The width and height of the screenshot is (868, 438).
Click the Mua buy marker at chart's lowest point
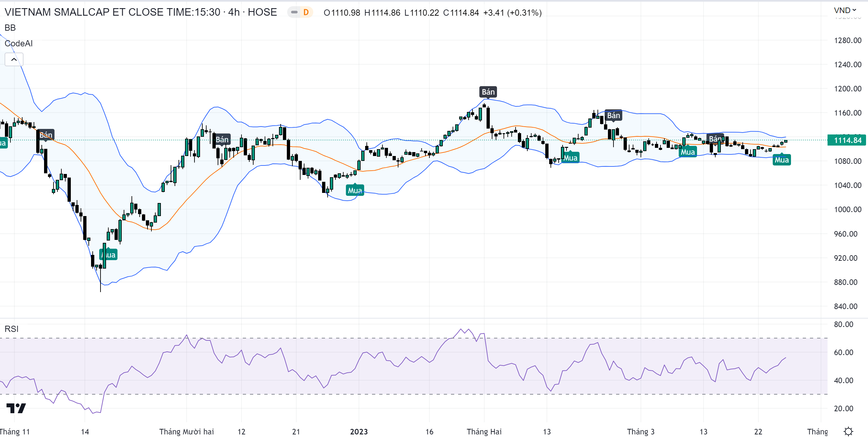point(108,255)
